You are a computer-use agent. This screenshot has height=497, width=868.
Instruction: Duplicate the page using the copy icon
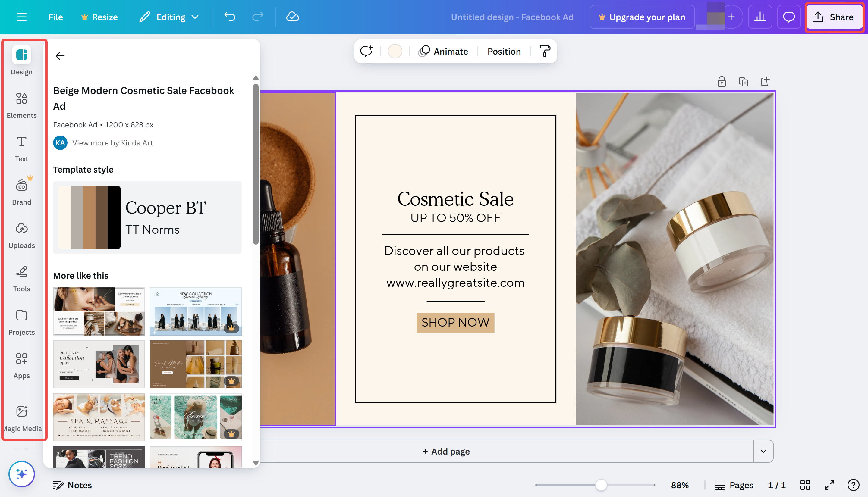pyautogui.click(x=743, y=81)
